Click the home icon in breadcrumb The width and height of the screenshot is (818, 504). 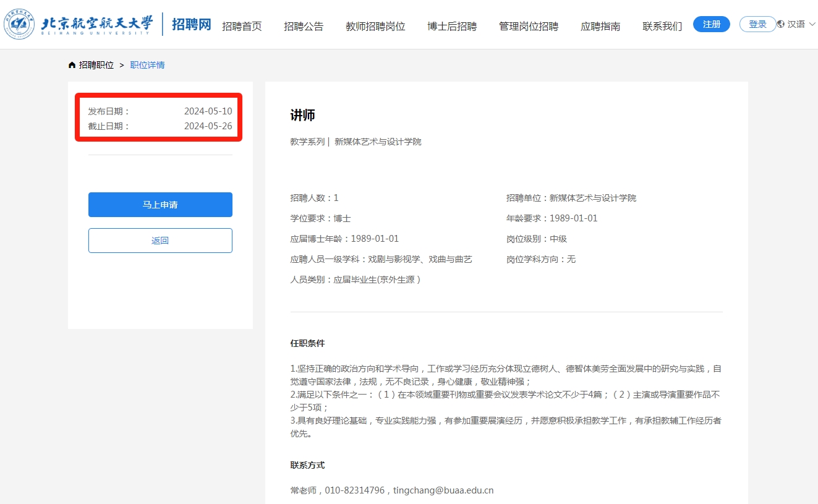point(72,65)
